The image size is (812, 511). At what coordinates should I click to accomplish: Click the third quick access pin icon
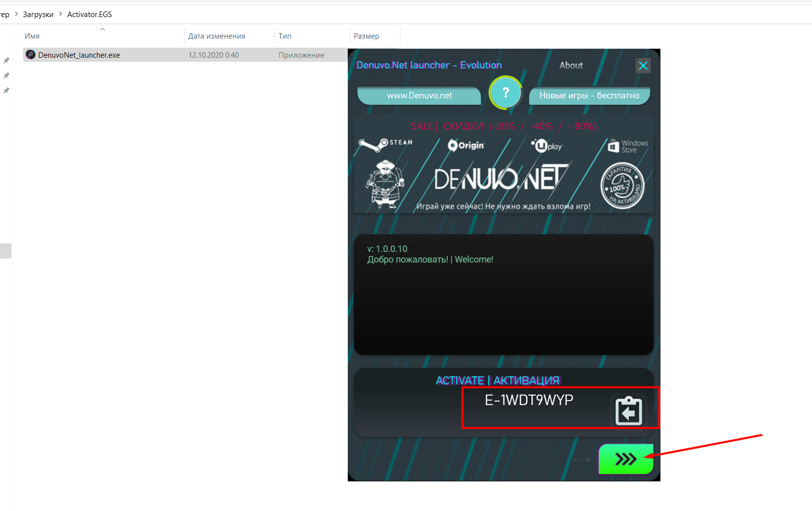6,90
